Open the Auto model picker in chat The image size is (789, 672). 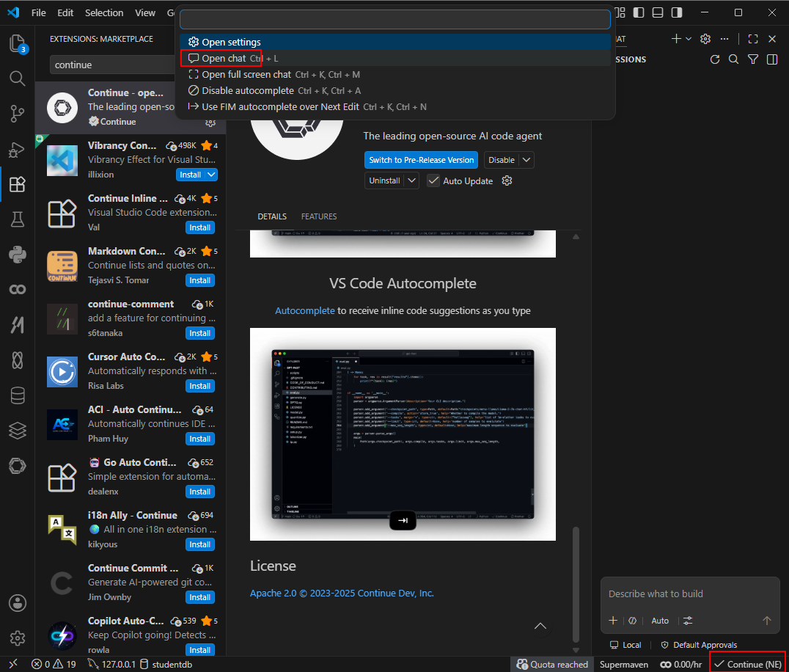tap(660, 621)
